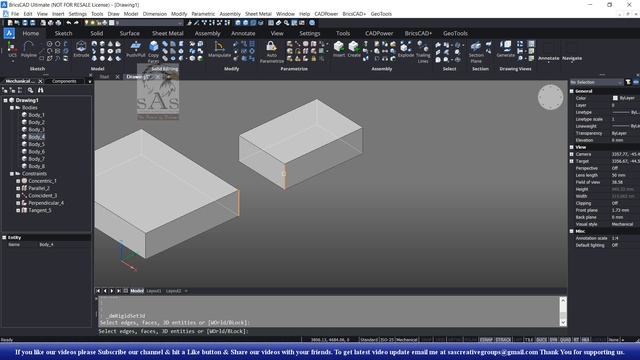640x360 pixels.
Task: Expand the Coincident_3 constraint
Action: pyautogui.click(x=18, y=196)
